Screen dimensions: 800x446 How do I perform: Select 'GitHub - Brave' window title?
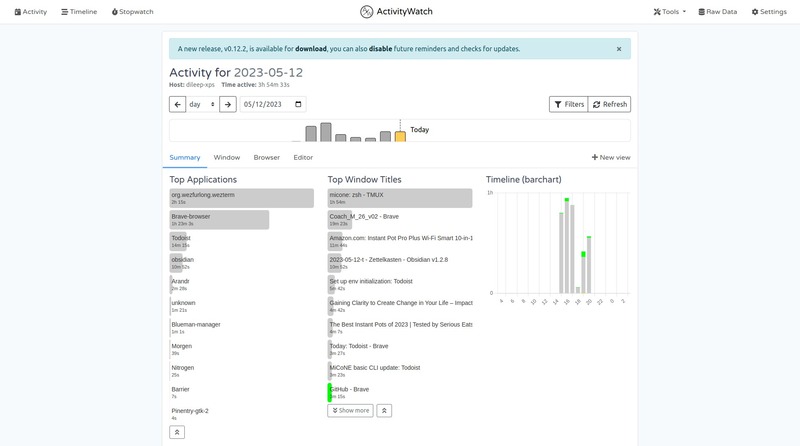(x=400, y=392)
